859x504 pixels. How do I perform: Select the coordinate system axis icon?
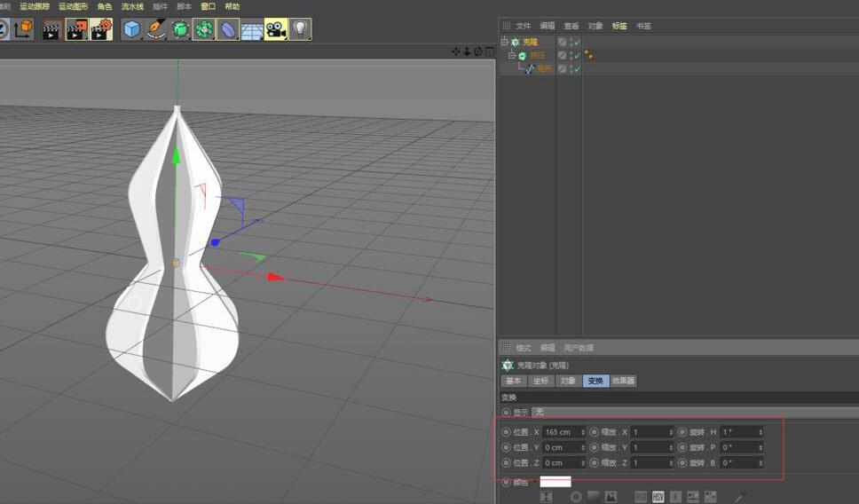pos(24,29)
